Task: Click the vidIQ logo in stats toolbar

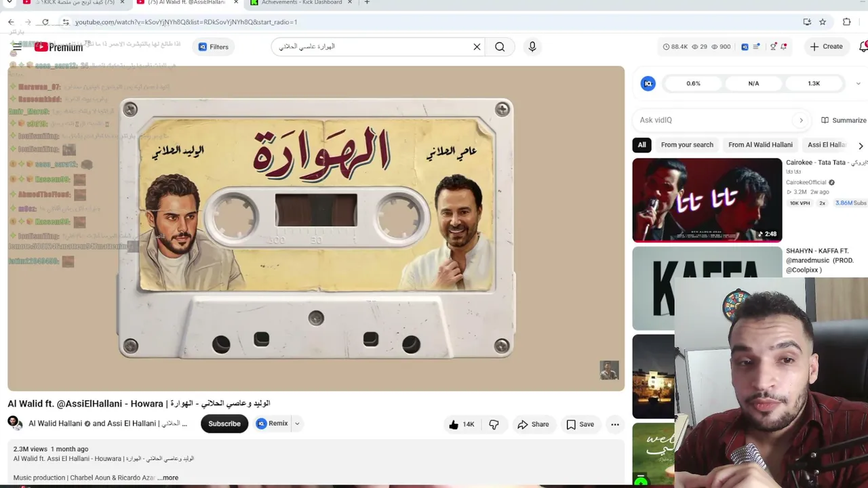Action: click(x=745, y=47)
